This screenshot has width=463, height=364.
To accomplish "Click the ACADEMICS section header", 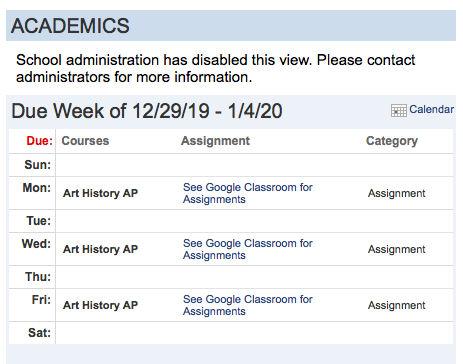I will [70, 26].
